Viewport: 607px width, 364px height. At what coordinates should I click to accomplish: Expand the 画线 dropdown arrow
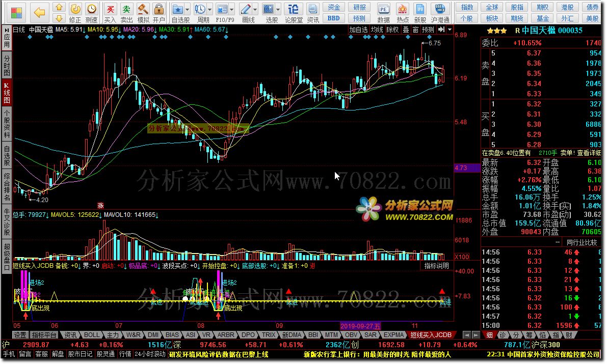pyautogui.click(x=255, y=10)
